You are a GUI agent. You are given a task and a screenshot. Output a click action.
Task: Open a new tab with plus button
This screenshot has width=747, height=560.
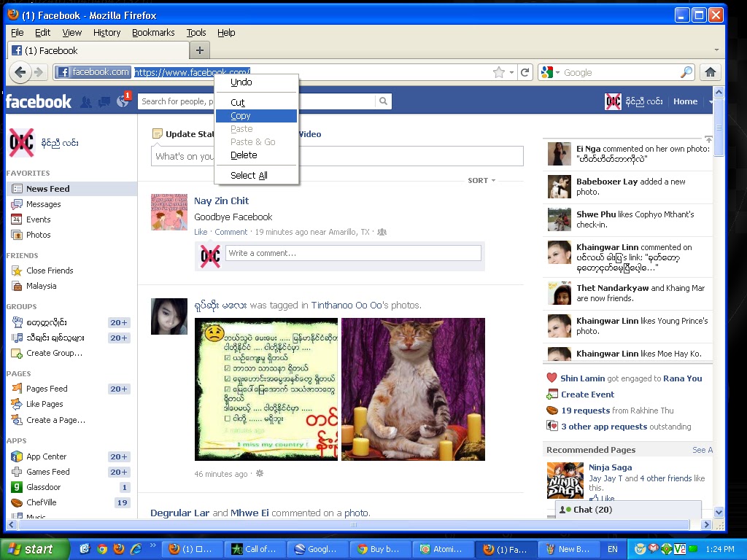(x=200, y=50)
